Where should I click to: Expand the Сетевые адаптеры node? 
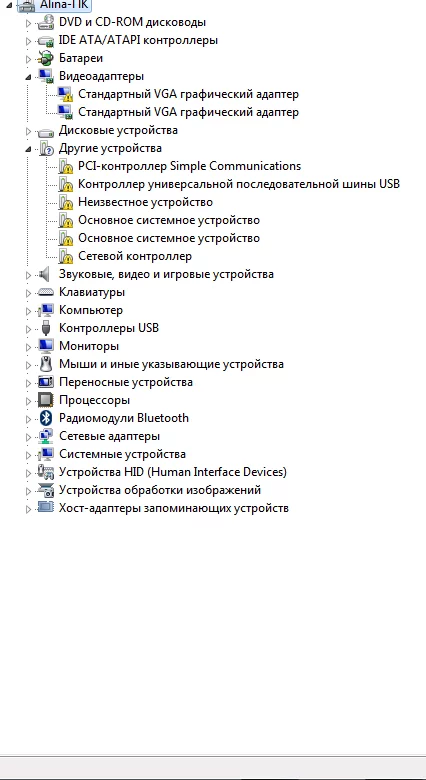pos(28,437)
